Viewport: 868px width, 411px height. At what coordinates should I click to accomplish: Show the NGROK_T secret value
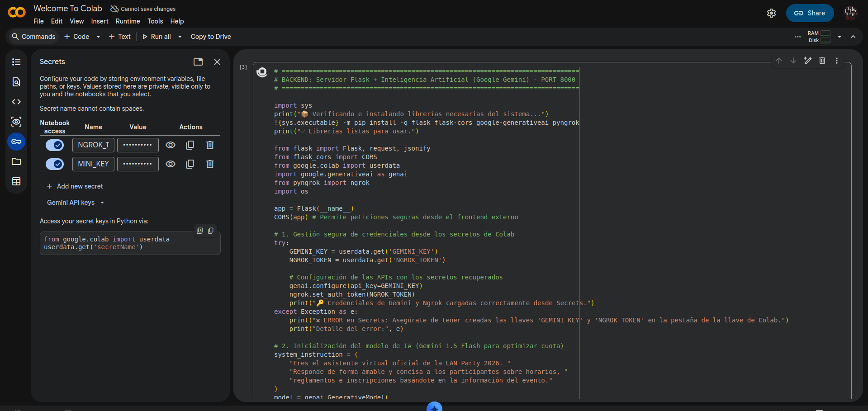pyautogui.click(x=171, y=145)
